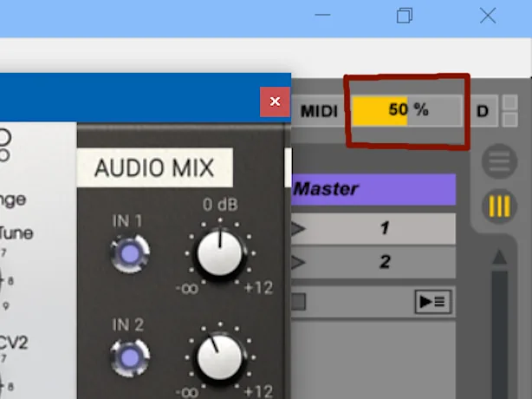The width and height of the screenshot is (532, 399).
Task: Click the upper small square beside D button
Action: [510, 102]
